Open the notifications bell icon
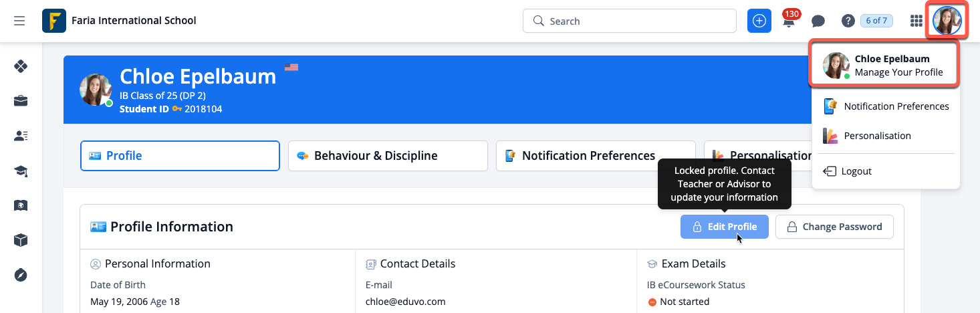Image resolution: width=980 pixels, height=313 pixels. click(x=789, y=21)
